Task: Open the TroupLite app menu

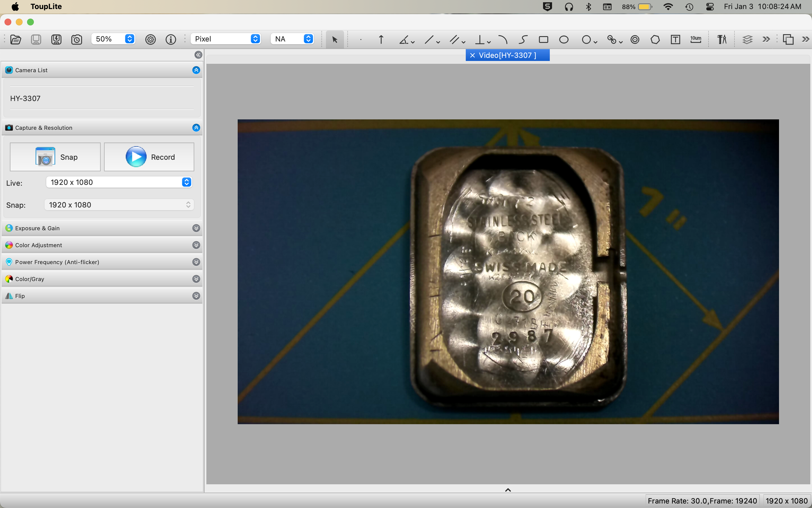Action: pos(46,6)
